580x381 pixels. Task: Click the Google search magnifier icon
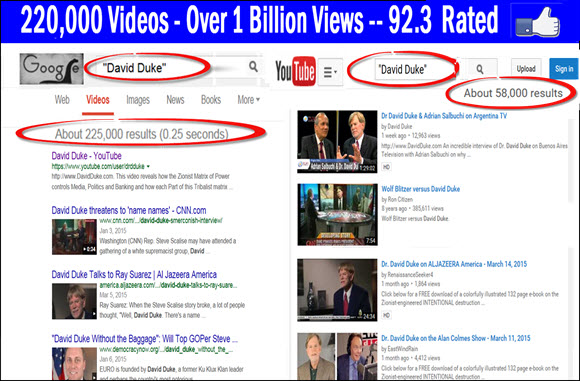click(253, 67)
